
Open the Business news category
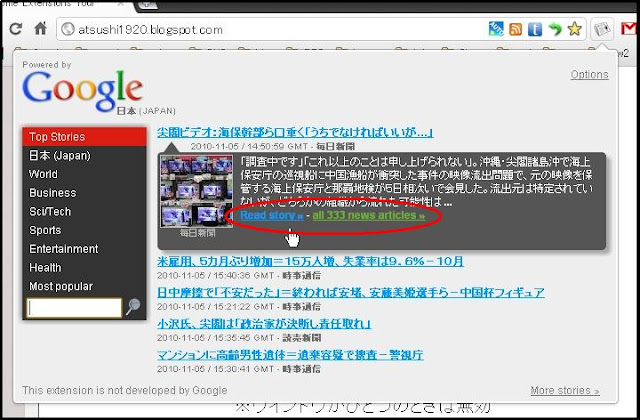click(x=84, y=193)
